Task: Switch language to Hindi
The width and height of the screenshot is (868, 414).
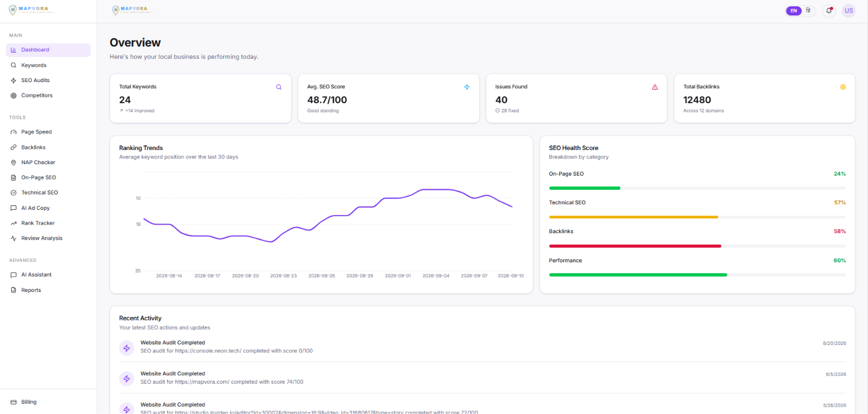Action: [x=809, y=10]
